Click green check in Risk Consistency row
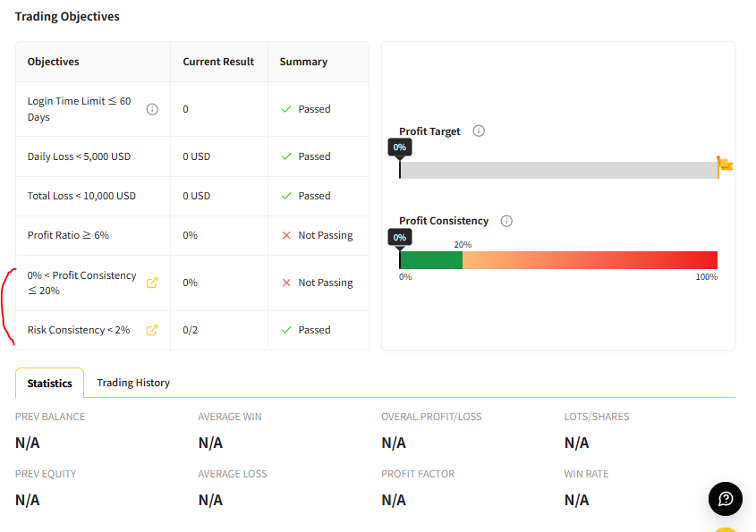Screen dimensions: 756x532 [286, 330]
